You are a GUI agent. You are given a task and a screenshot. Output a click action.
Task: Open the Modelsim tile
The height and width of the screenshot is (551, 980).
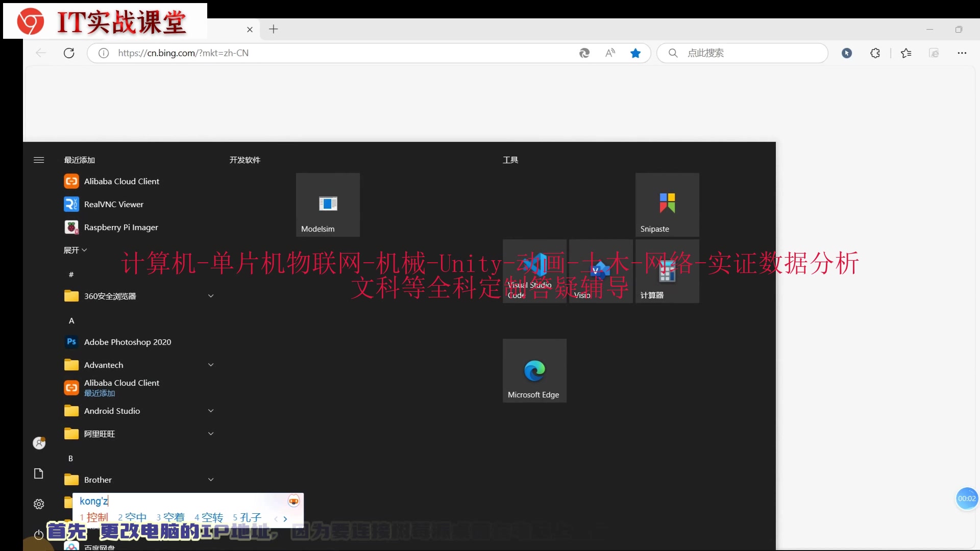[x=328, y=205]
